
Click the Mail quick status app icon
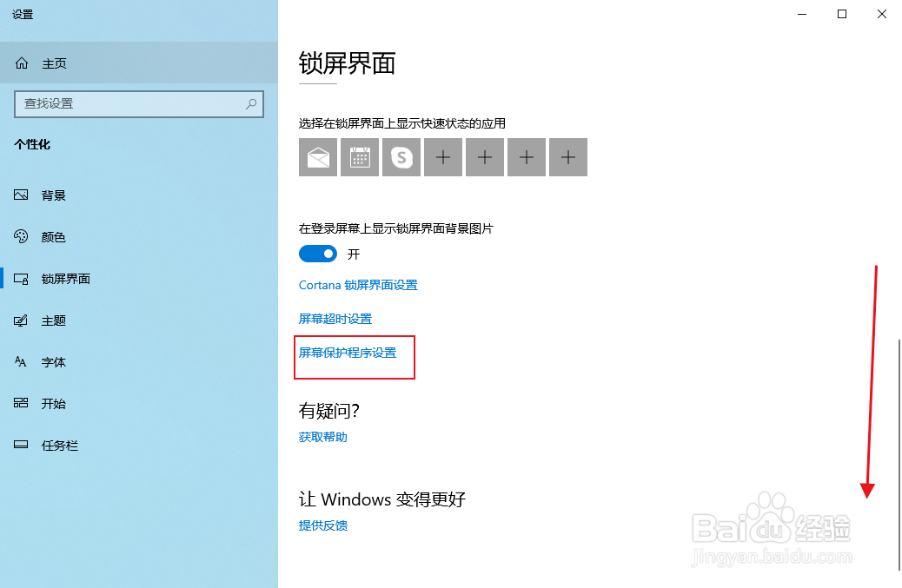point(317,157)
